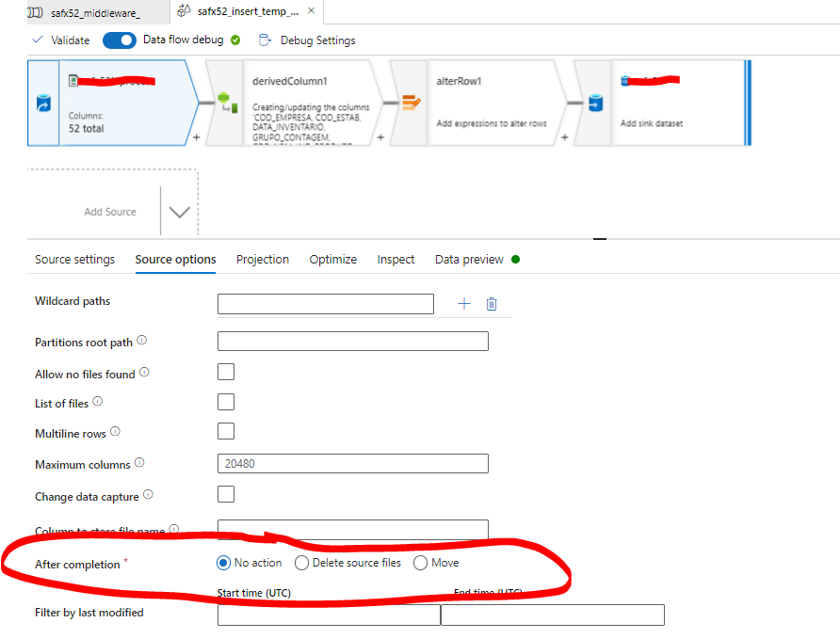Check the List of files checkbox
Viewport: 840px width, 639px height.
226,402
